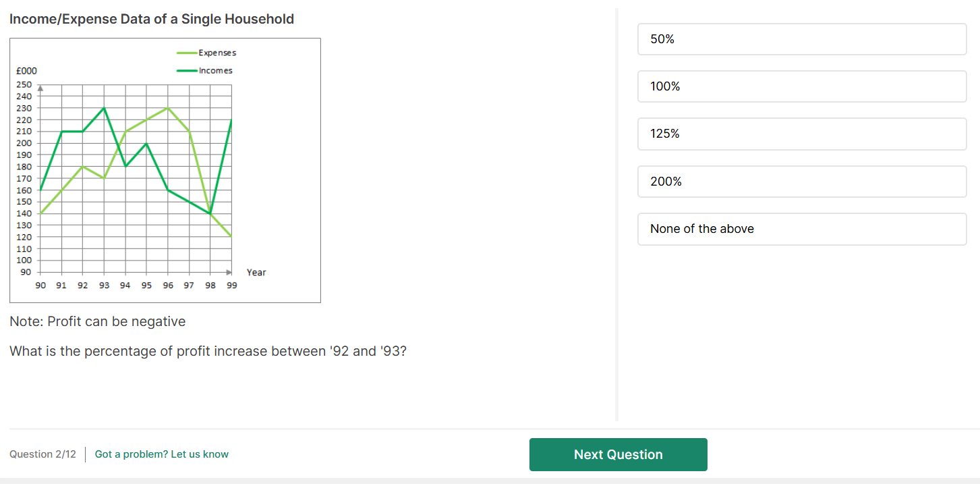Screen dimensions: 980x484
Task: Click the 250 value on the y-axis
Action: pos(24,84)
